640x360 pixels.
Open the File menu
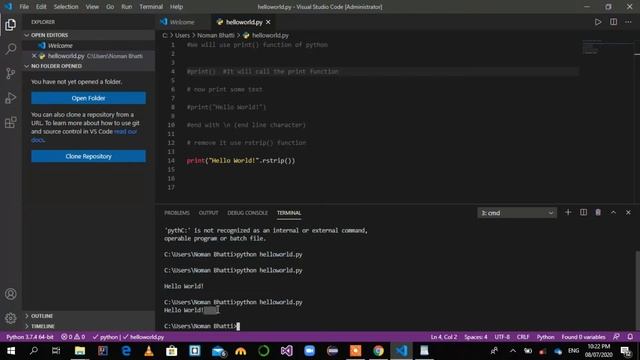coord(24,7)
